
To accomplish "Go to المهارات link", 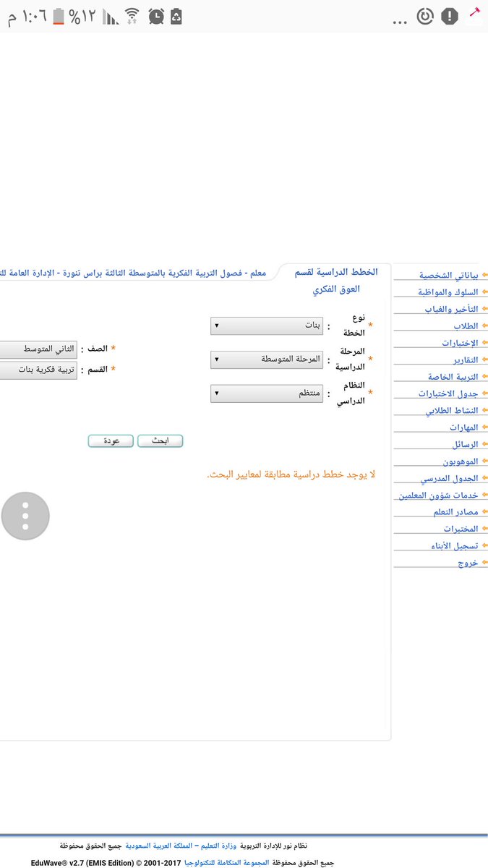I will (x=464, y=427).
